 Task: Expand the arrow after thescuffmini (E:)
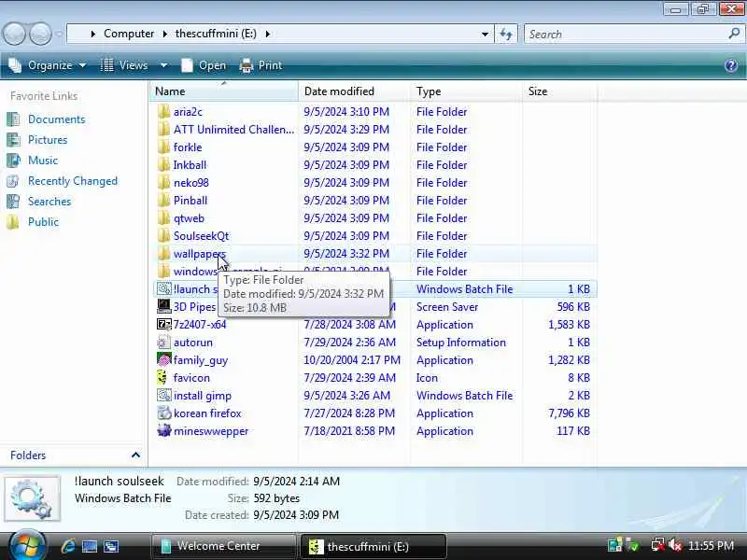pos(268,34)
